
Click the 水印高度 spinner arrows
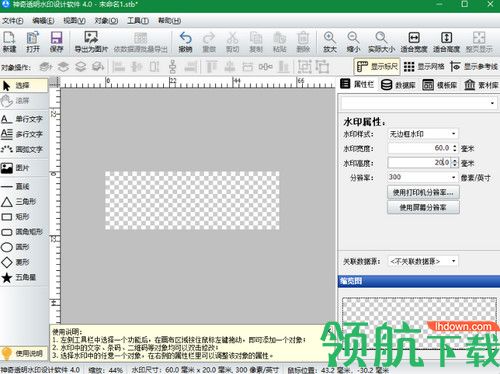[455, 163]
